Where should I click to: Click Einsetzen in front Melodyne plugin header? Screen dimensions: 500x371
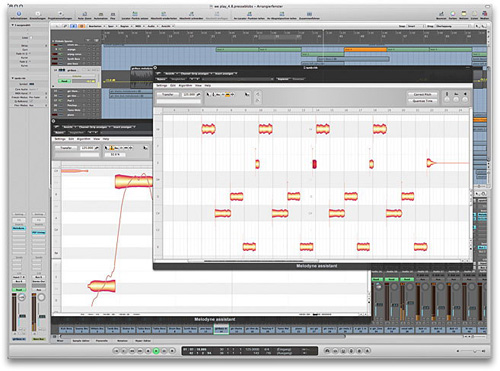[x=298, y=79]
